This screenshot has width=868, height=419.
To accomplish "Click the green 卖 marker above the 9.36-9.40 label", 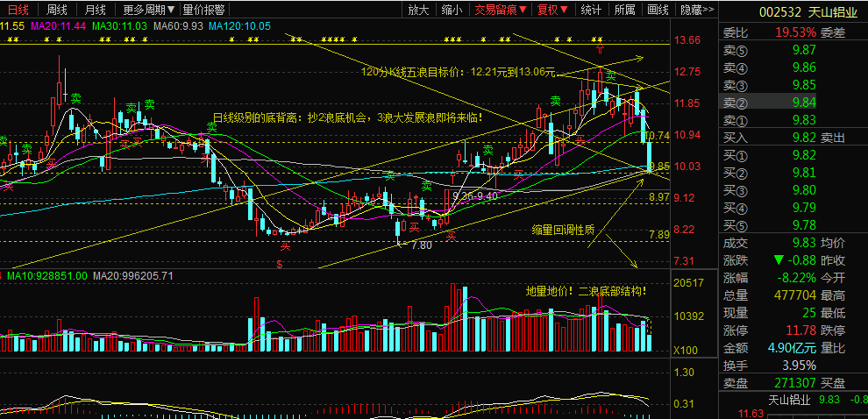I will point(427,186).
